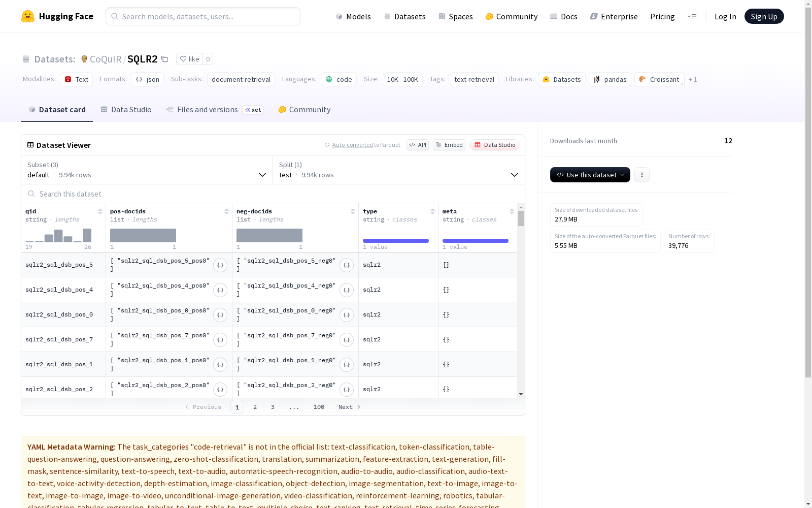Open the dataset Community tab
This screenshot has height=508, width=812.
304,110
